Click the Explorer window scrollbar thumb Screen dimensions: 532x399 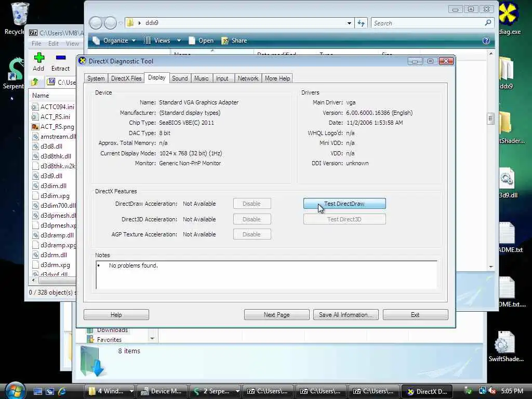tap(490, 118)
